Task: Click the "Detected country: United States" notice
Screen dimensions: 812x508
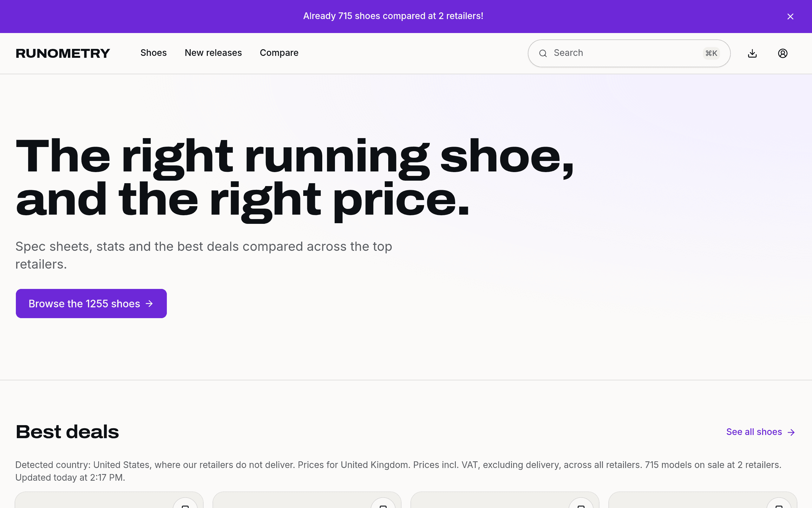Action: pyautogui.click(x=398, y=471)
